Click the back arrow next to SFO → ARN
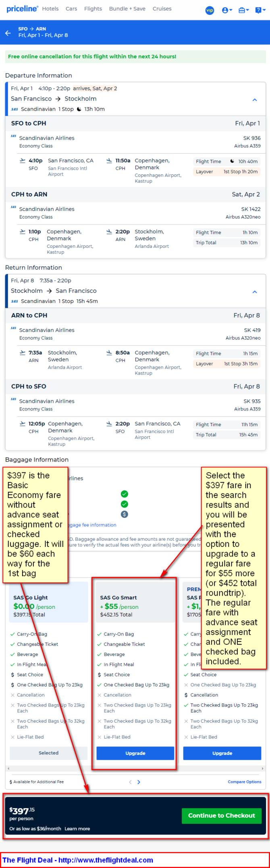Screen dimensions: 270x868 point(8,33)
